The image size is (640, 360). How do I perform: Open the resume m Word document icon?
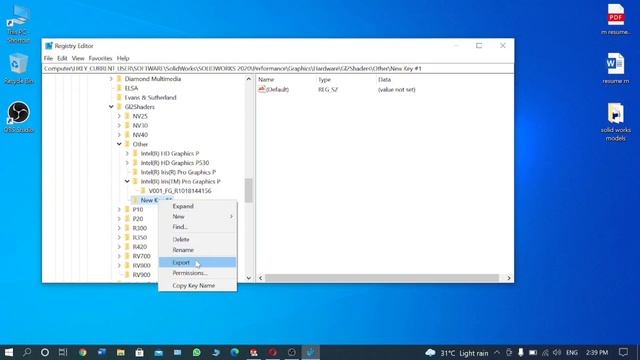616,69
